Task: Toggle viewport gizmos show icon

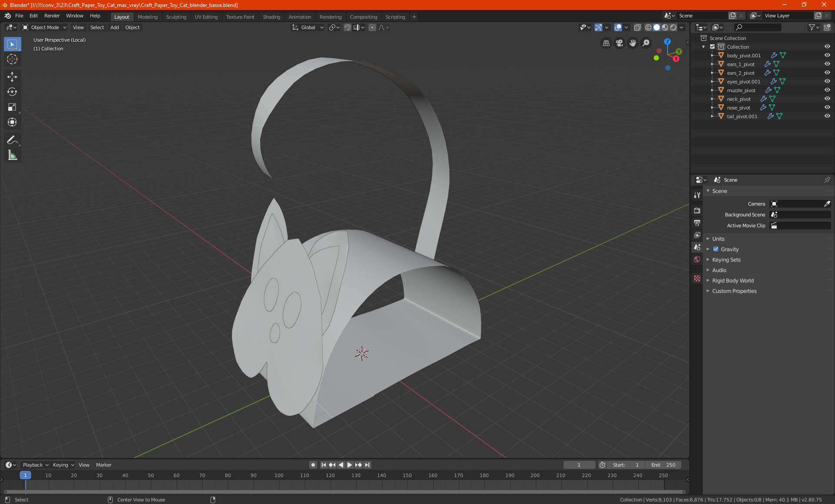Action: point(598,27)
